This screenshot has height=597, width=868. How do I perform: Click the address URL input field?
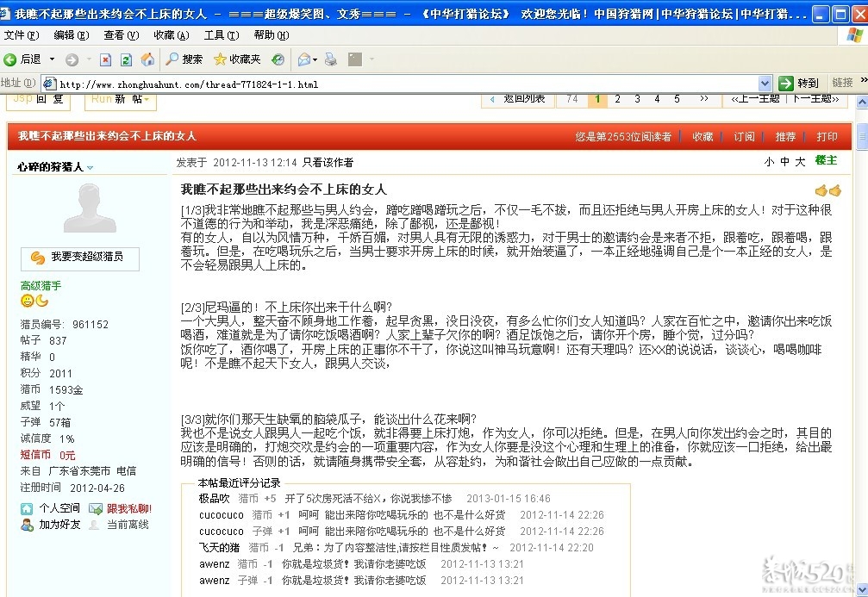pos(405,84)
